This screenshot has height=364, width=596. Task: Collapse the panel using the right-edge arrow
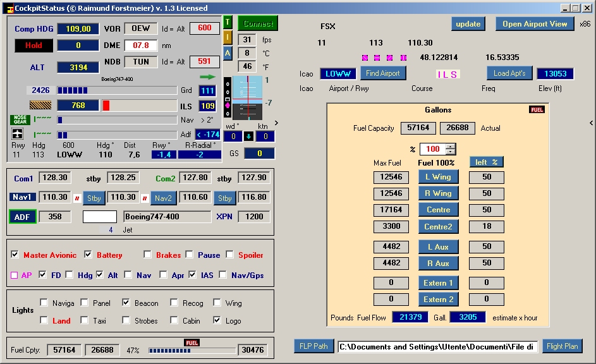(x=591, y=123)
